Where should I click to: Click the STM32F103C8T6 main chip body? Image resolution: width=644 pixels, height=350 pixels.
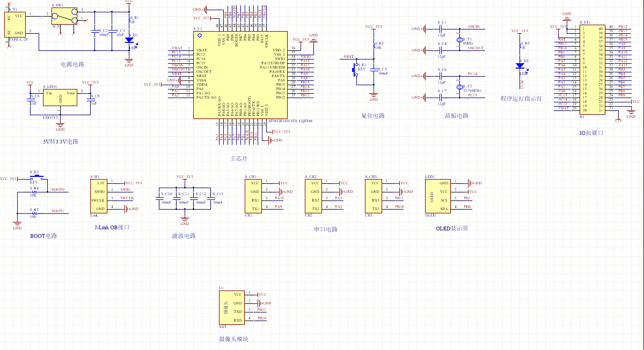coord(240,73)
